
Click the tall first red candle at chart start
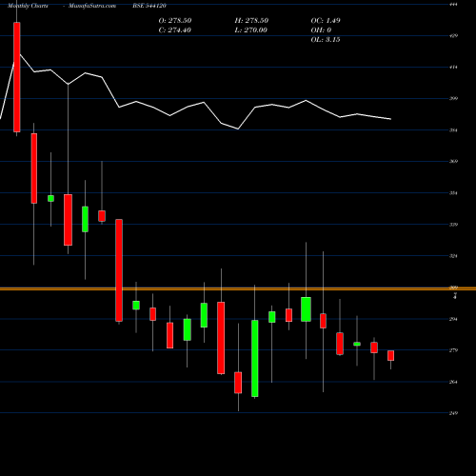click(17, 77)
